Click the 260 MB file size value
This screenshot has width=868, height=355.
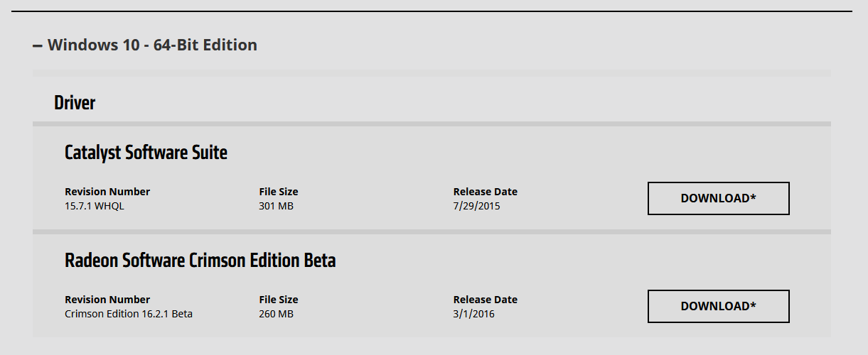click(277, 314)
